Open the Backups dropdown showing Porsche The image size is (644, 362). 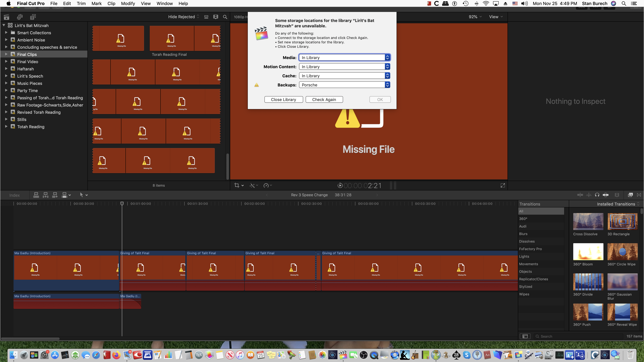tap(344, 85)
